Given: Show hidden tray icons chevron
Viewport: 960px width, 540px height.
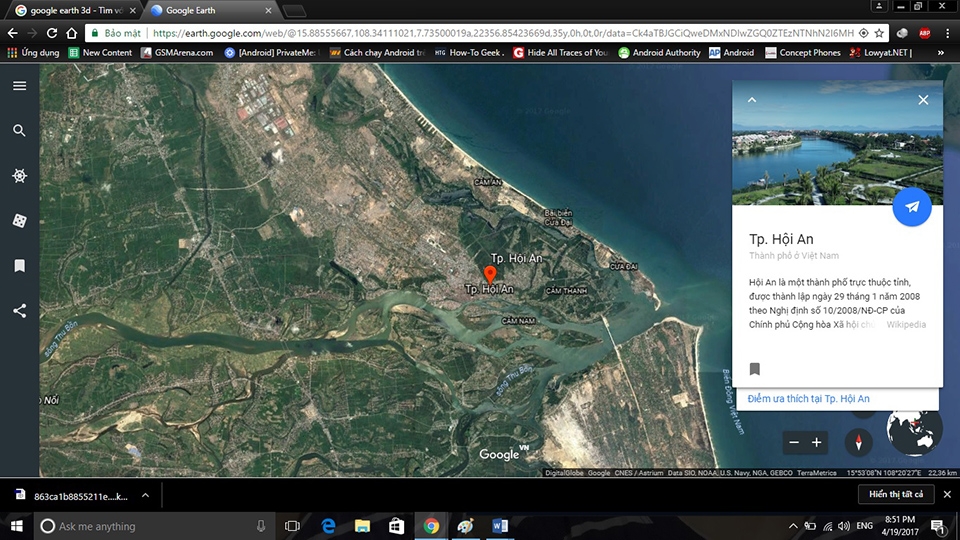Looking at the screenshot, I should 793,526.
